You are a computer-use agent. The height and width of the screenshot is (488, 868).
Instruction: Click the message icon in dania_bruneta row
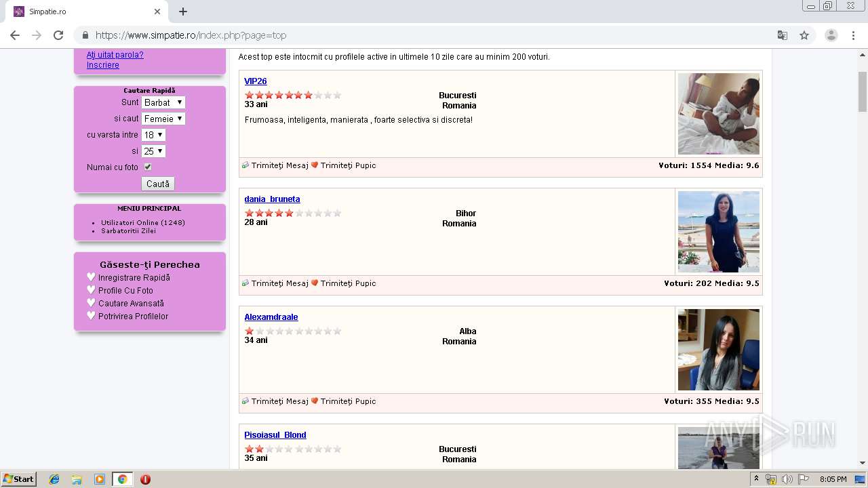click(x=245, y=283)
